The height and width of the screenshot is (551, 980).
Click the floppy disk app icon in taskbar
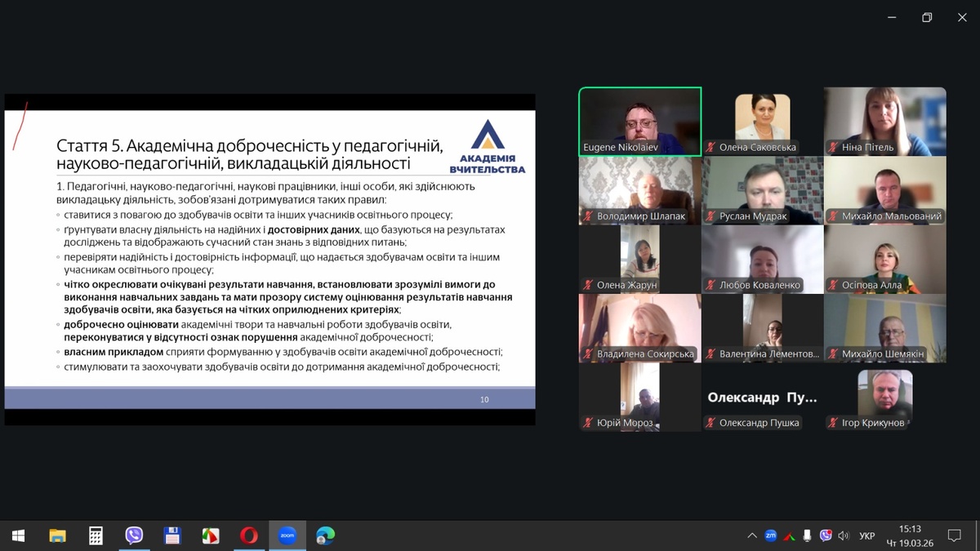pyautogui.click(x=172, y=535)
